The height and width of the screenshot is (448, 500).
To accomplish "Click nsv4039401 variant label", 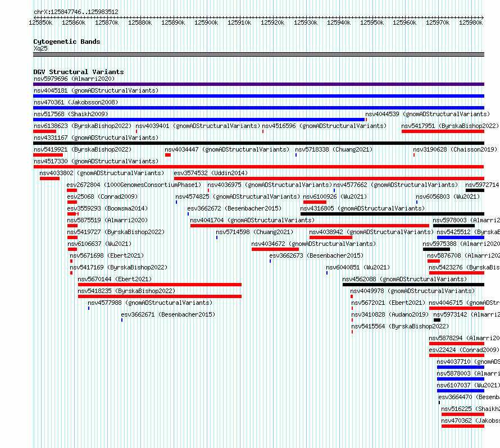I will 198,126.
